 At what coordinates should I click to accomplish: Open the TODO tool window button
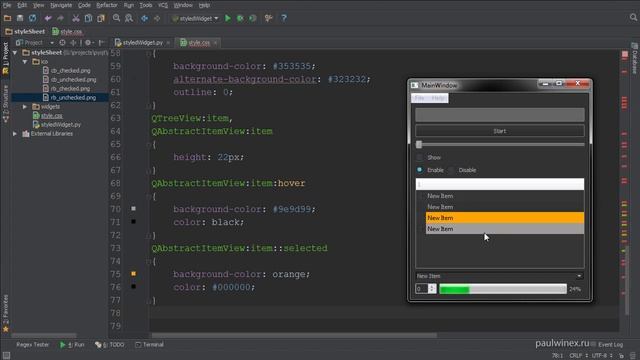[x=109, y=345]
